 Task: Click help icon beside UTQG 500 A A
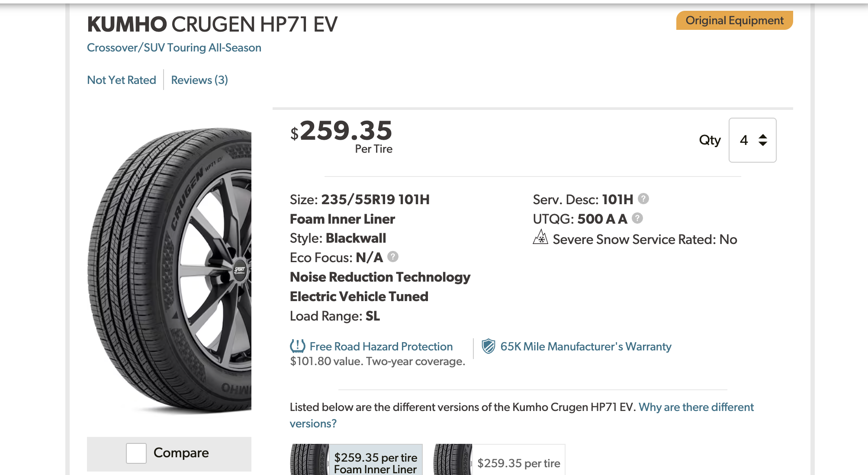pyautogui.click(x=637, y=218)
